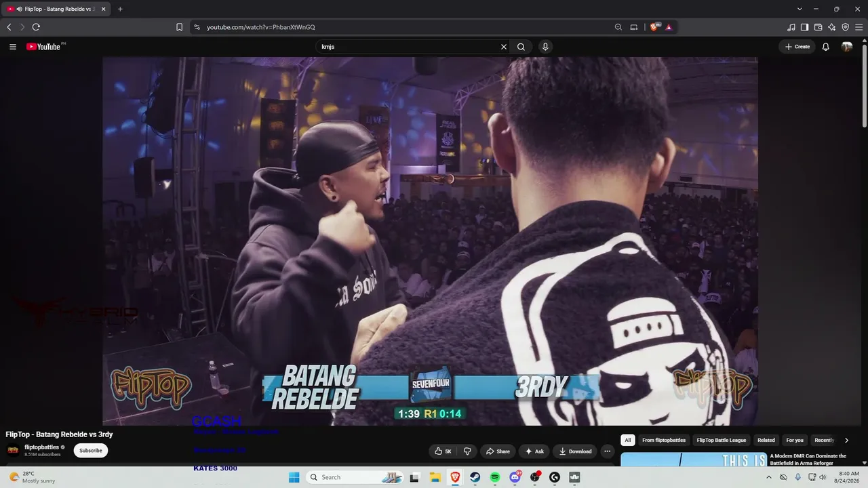
Task: Open the Brave playlist music icon
Action: pyautogui.click(x=791, y=27)
